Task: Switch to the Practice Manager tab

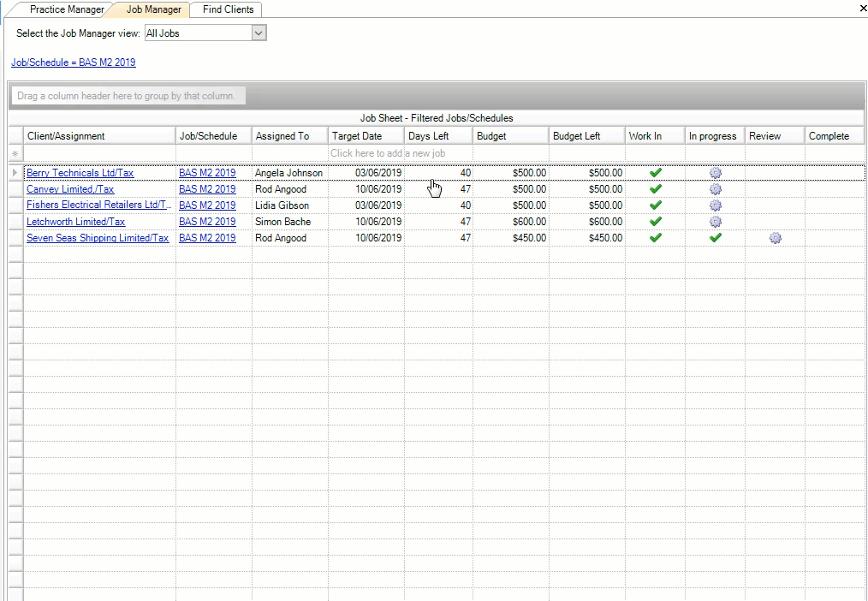Action: tap(66, 9)
